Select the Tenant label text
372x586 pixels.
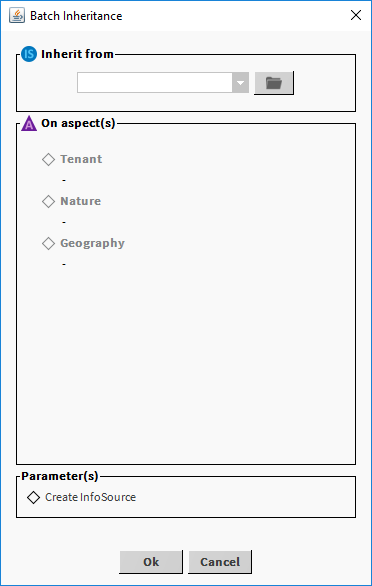(x=81, y=159)
